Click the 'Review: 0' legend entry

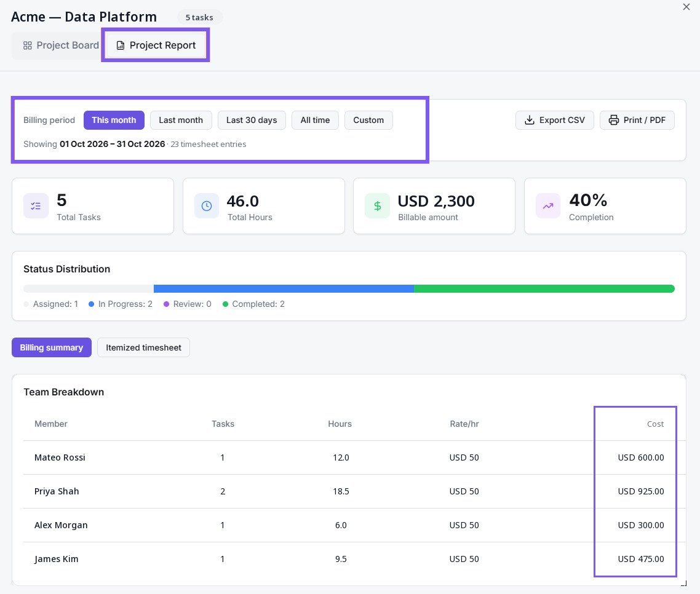[188, 304]
